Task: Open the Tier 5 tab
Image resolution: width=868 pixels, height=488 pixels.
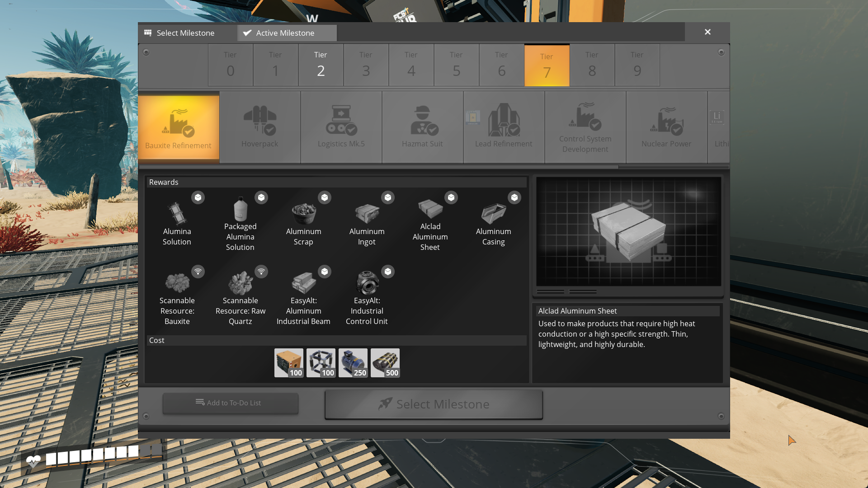Action: tap(457, 65)
